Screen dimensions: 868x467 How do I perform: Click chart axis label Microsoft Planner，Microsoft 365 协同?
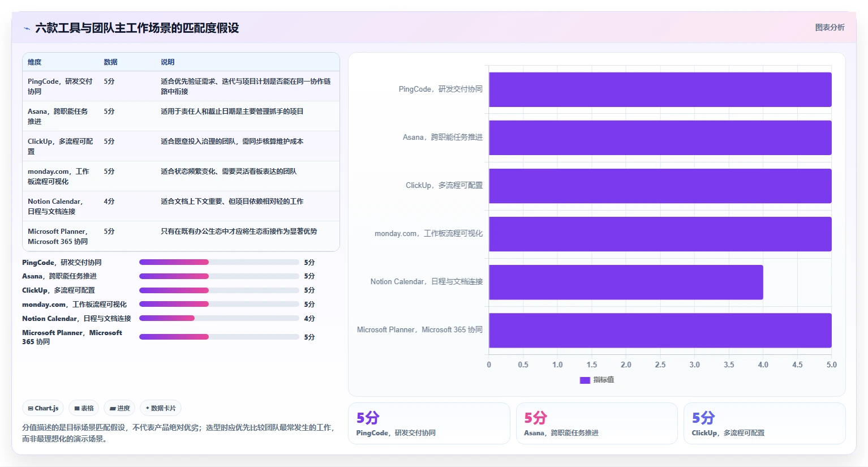pos(420,330)
